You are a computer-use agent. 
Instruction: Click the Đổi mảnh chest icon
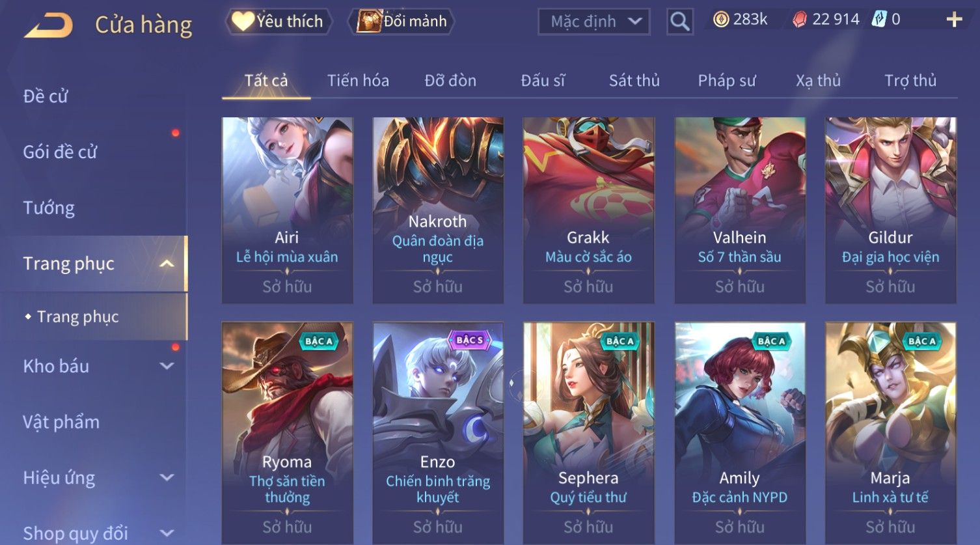pyautogui.click(x=369, y=21)
